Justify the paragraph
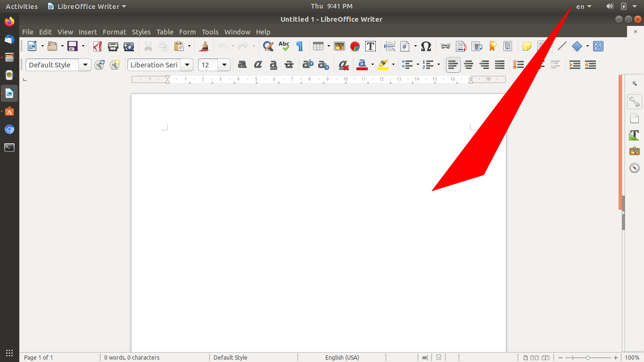Screen dimensions: 644x362 500,65
